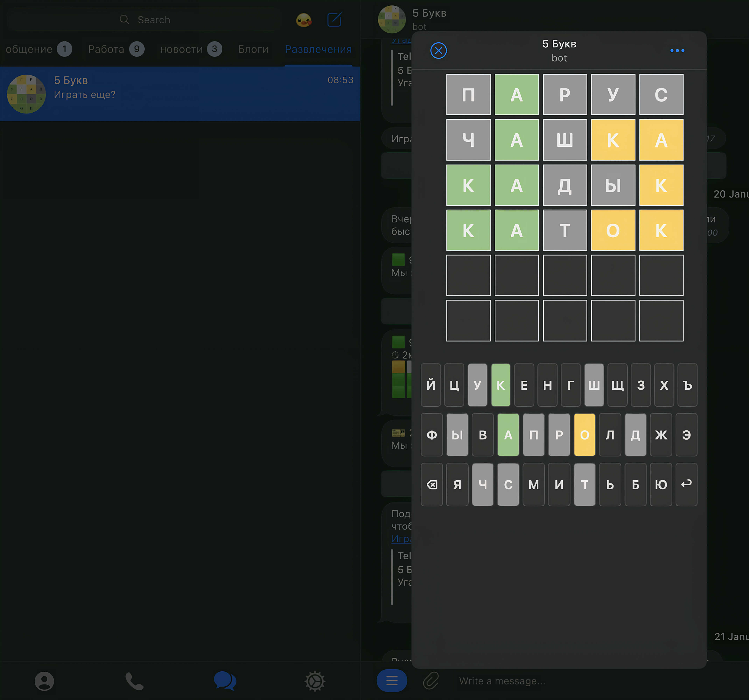Open Settings gear icon
The height and width of the screenshot is (700, 749).
click(315, 681)
